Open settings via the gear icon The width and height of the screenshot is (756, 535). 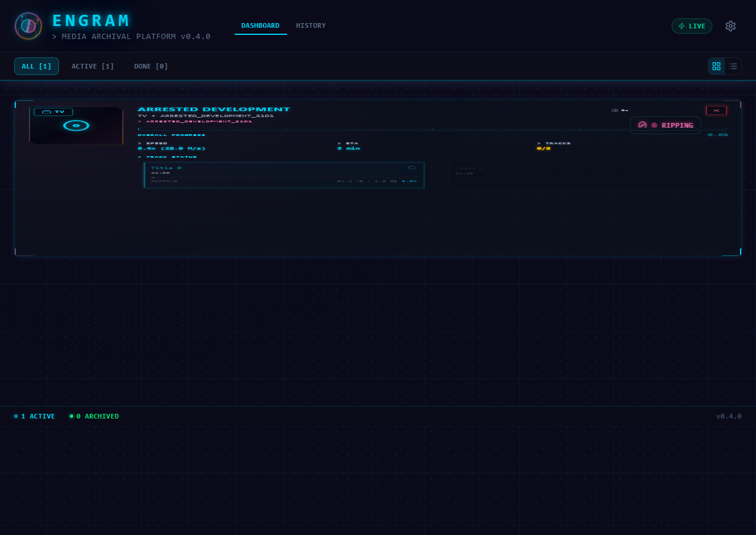point(731,26)
